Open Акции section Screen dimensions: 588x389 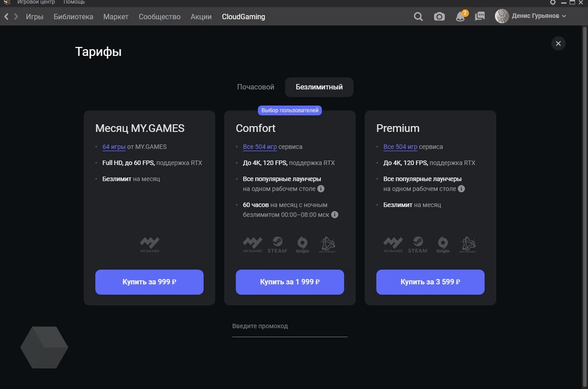pos(201,17)
